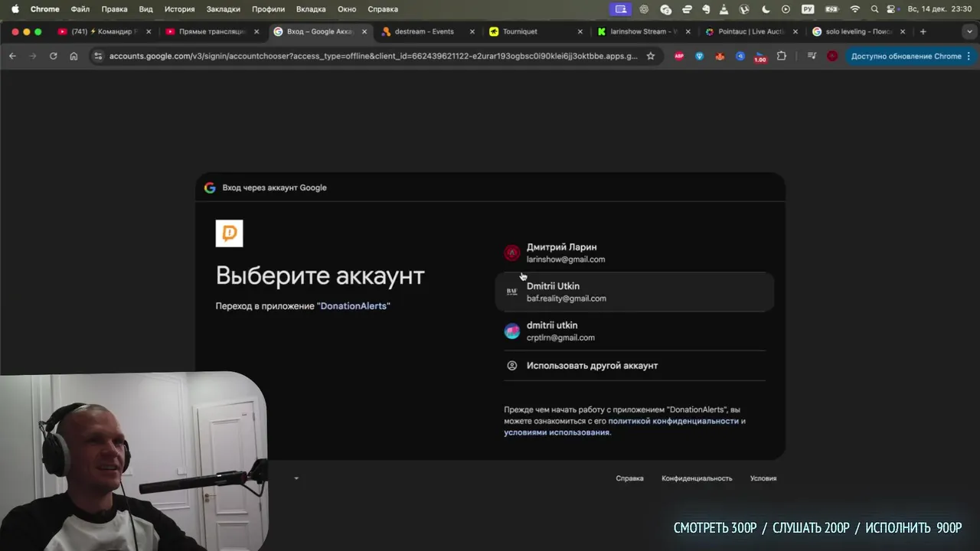Click the address bar URL field
Image resolution: width=980 pixels, height=551 pixels.
point(373,56)
